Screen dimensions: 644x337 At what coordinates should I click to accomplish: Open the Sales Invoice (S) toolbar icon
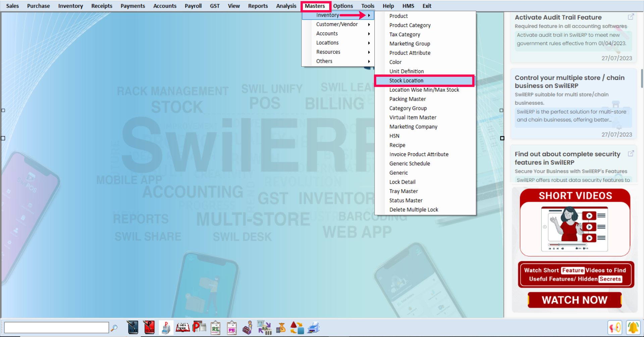133,328
